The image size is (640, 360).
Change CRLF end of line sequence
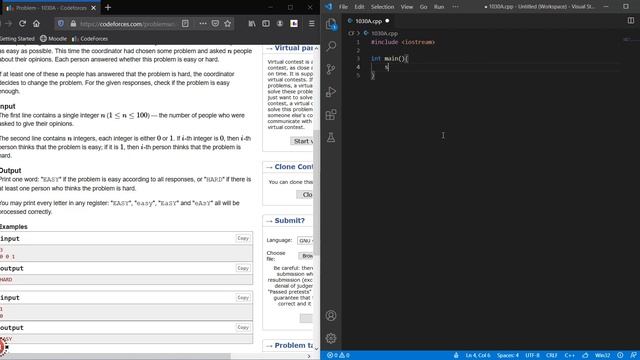pos(551,355)
